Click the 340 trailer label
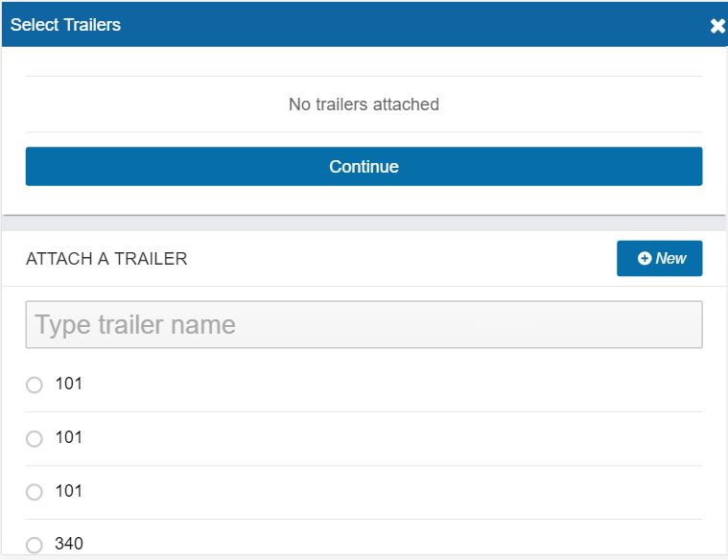 click(x=69, y=544)
